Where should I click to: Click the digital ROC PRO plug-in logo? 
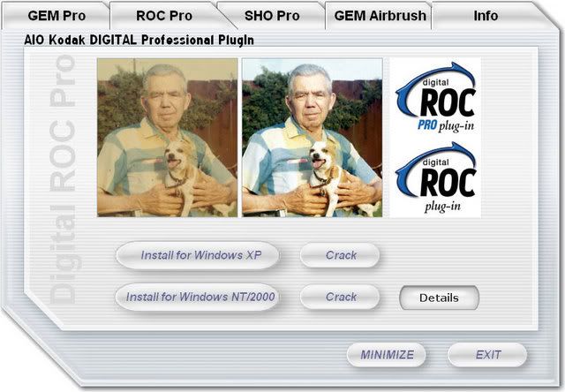(x=435, y=97)
